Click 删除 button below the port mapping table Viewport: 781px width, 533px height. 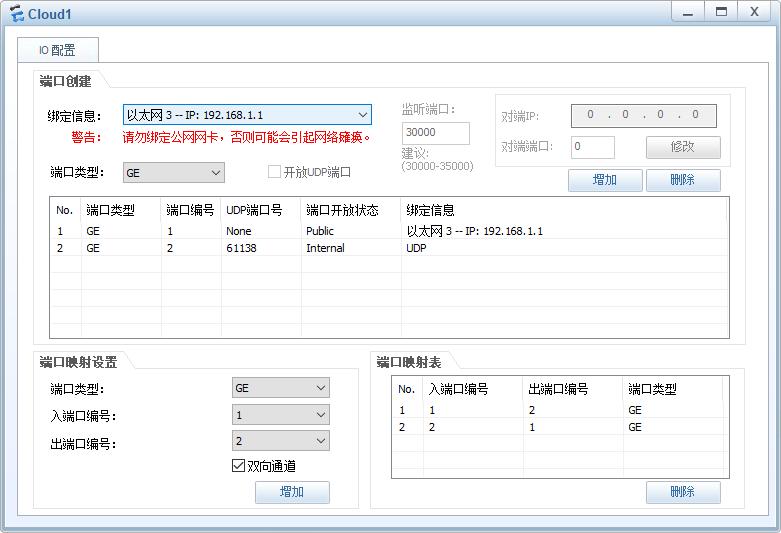(x=683, y=492)
